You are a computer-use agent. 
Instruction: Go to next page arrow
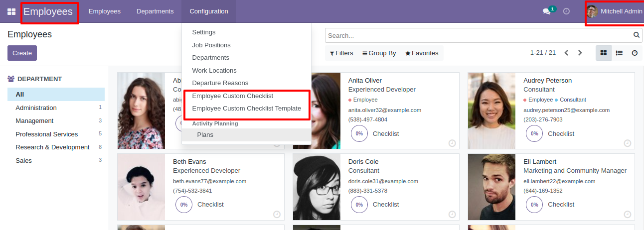[x=580, y=53]
